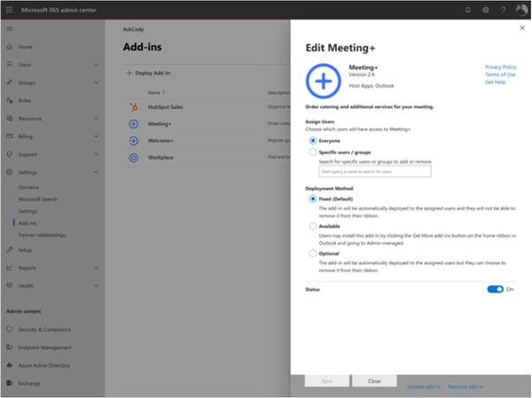This screenshot has height=398, width=532.
Task: Click the Save button
Action: pos(326,380)
